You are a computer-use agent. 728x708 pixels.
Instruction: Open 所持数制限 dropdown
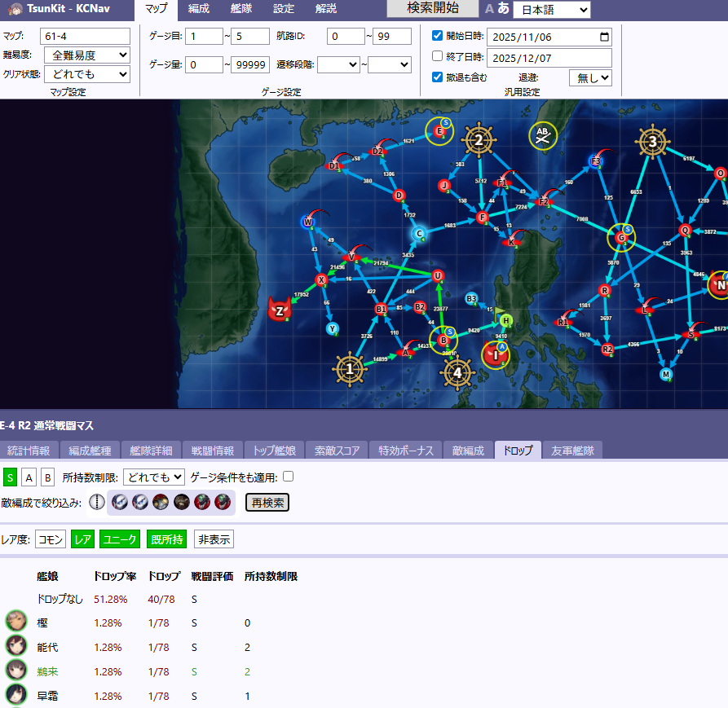154,477
